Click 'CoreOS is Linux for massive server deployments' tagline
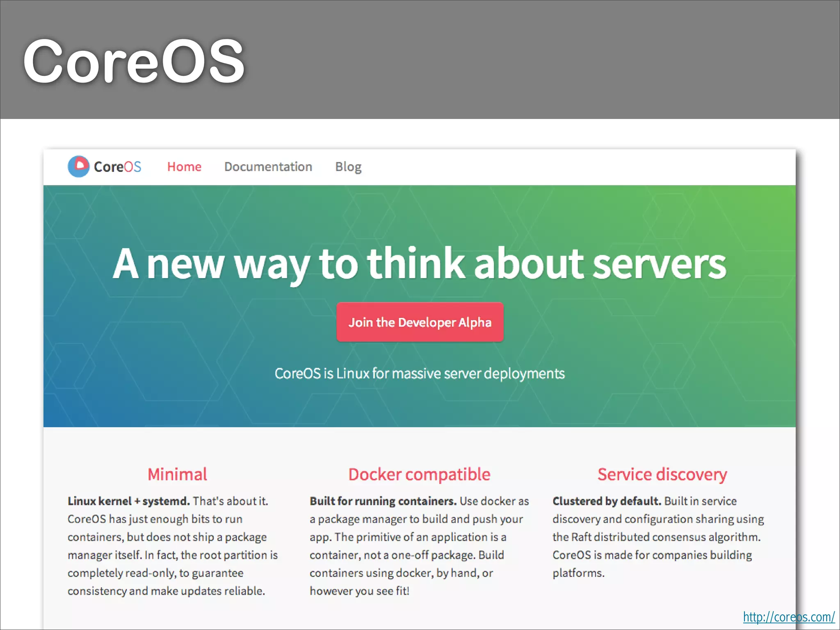Image resolution: width=840 pixels, height=630 pixels. click(x=420, y=374)
